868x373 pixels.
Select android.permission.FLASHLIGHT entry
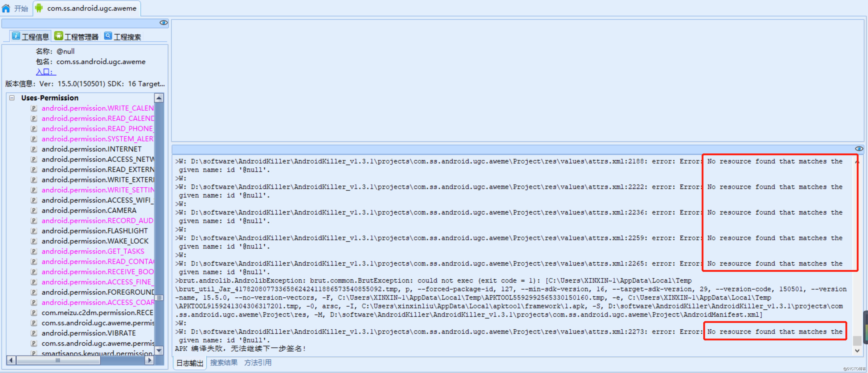[x=94, y=231]
